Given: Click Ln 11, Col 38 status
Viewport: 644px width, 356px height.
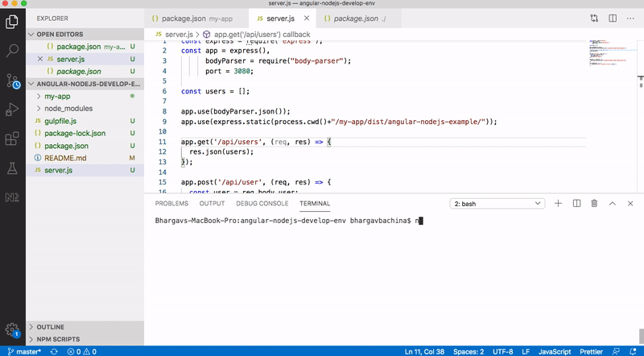Looking at the screenshot, I should (424, 351).
